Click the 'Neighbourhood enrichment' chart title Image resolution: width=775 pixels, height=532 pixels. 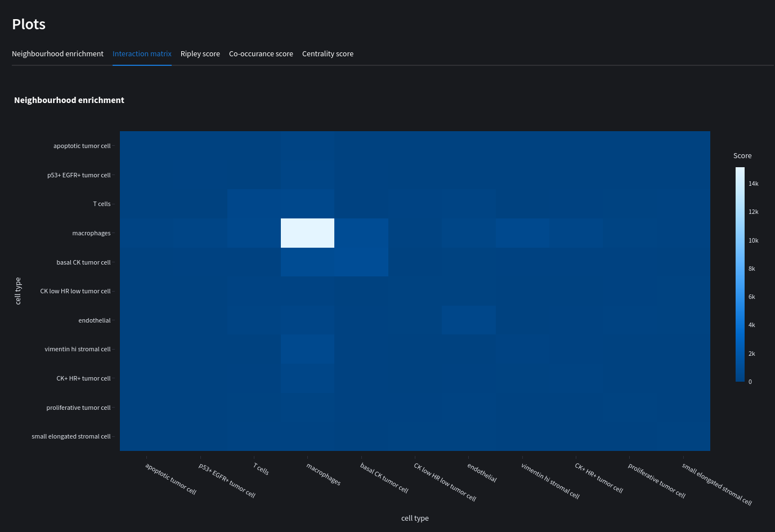(x=69, y=100)
